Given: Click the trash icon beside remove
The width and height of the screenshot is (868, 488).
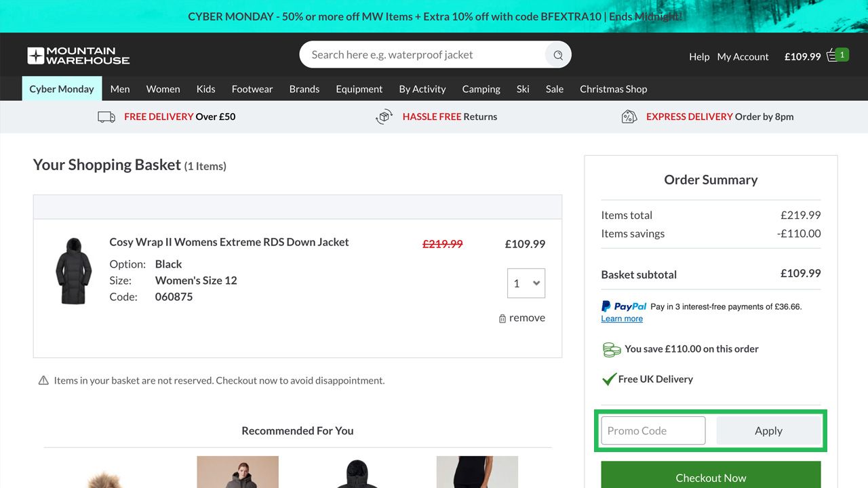Looking at the screenshot, I should 502,319.
